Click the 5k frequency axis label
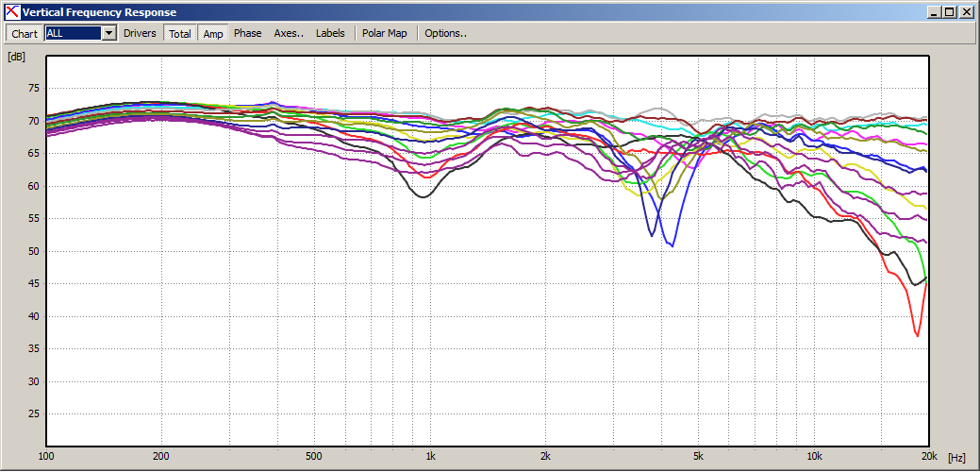This screenshot has width=980, height=472. (x=698, y=455)
